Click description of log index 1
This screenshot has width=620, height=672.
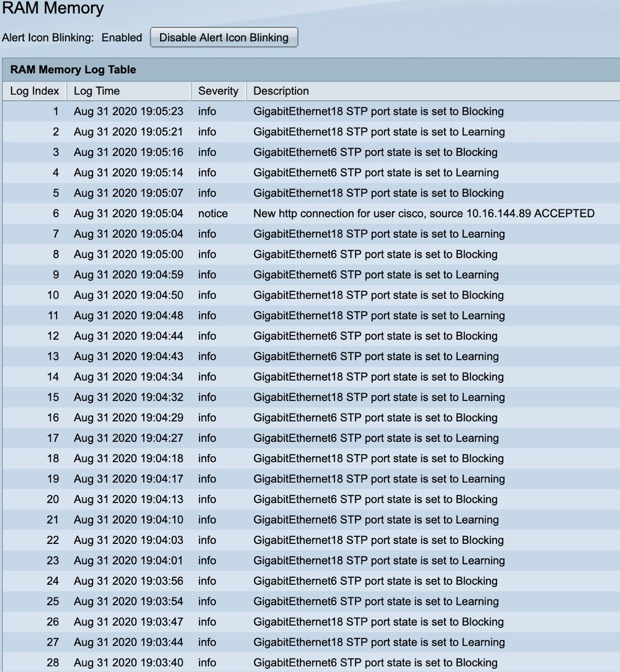click(379, 111)
